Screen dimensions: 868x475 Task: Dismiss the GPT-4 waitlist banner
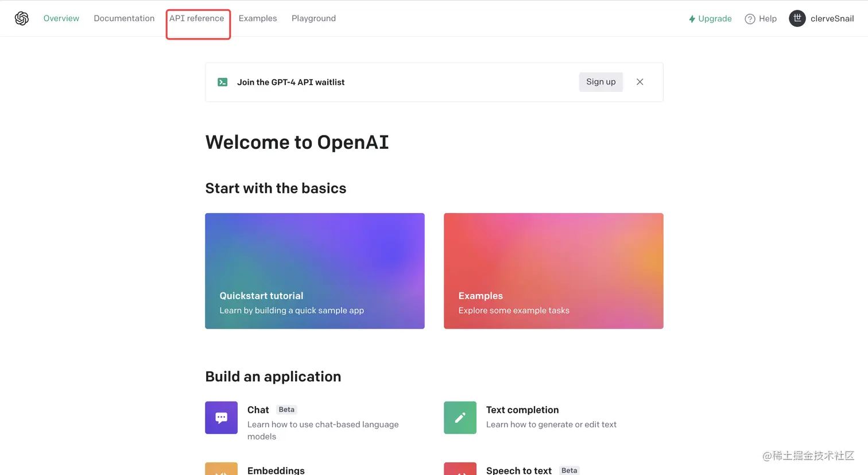(x=640, y=82)
